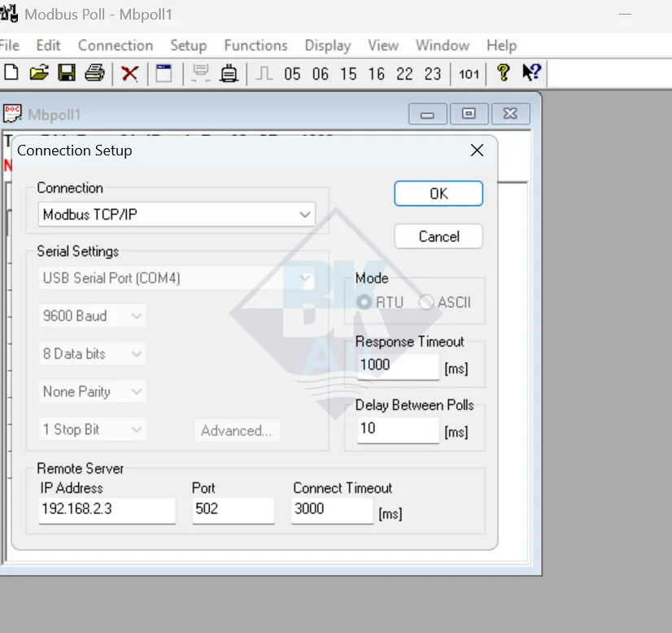Viewport: 672px width, 633px height.
Task: Click the 101 toolbar button
Action: click(469, 75)
